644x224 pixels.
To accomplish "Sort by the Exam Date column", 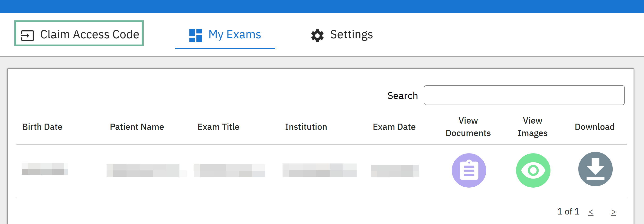I will (394, 127).
